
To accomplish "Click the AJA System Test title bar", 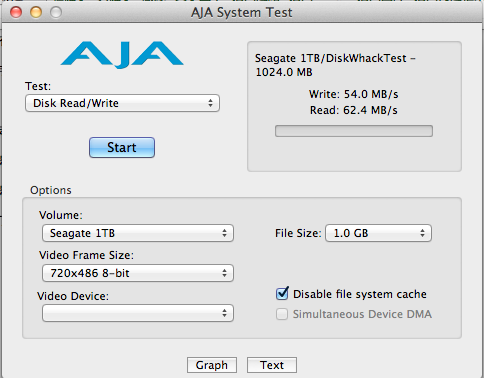I will coord(242,12).
